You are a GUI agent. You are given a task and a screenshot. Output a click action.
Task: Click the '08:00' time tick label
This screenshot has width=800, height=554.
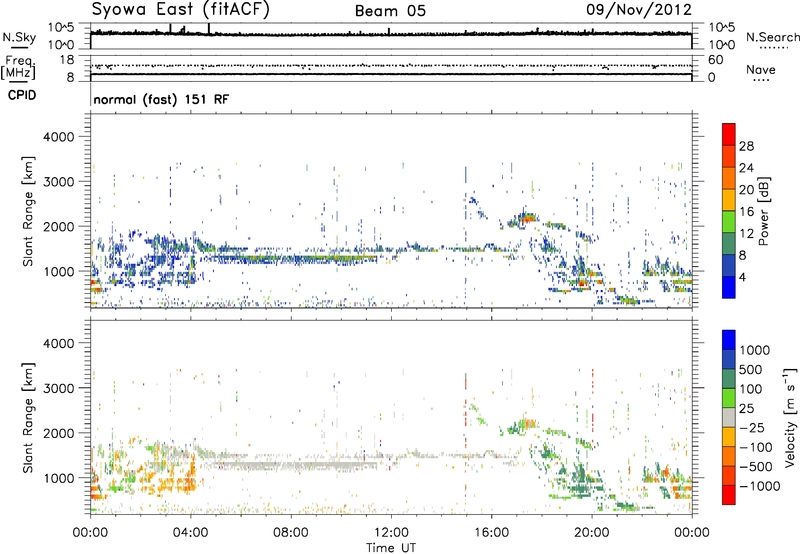291,533
